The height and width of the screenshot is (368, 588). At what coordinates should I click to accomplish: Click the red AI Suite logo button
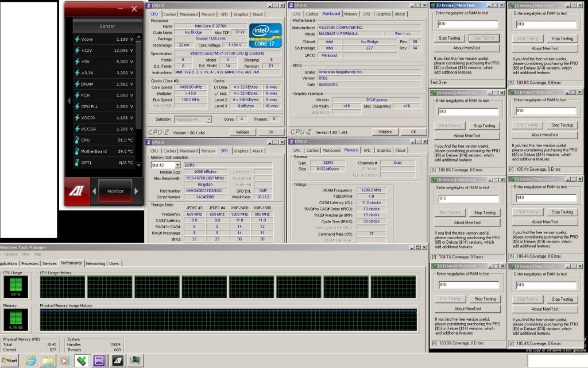pyautogui.click(x=77, y=191)
